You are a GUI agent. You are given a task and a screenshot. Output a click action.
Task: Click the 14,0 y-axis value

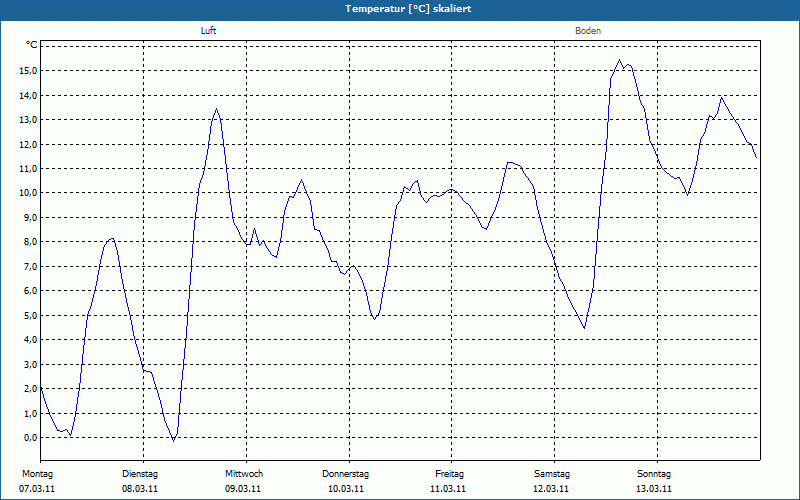28,95
